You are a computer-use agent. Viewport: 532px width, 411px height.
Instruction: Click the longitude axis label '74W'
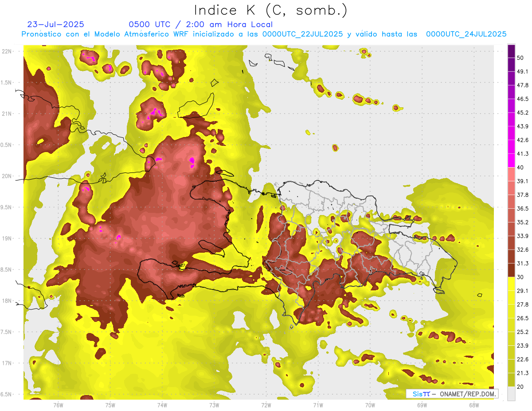click(x=162, y=405)
